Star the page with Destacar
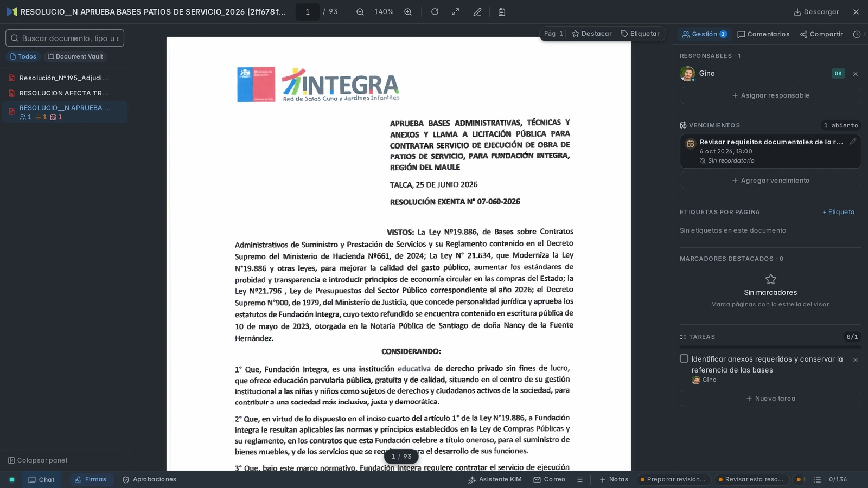 [x=592, y=34]
